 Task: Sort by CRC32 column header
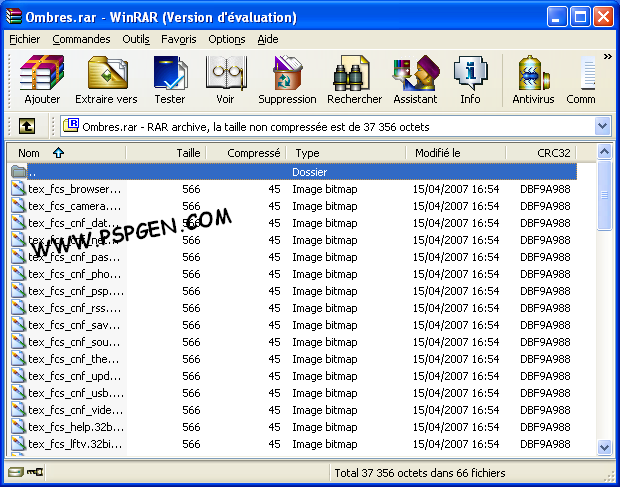click(541, 153)
